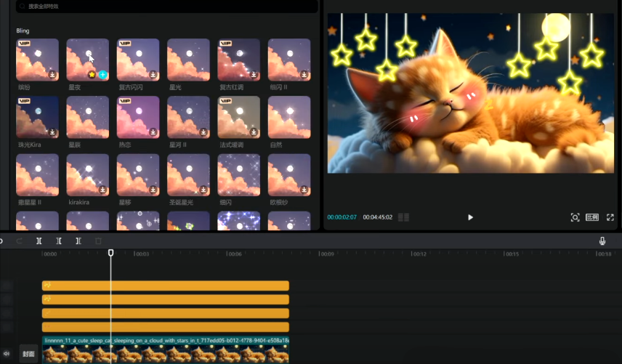Select the kirakira effect thumbnail

pyautogui.click(x=87, y=174)
